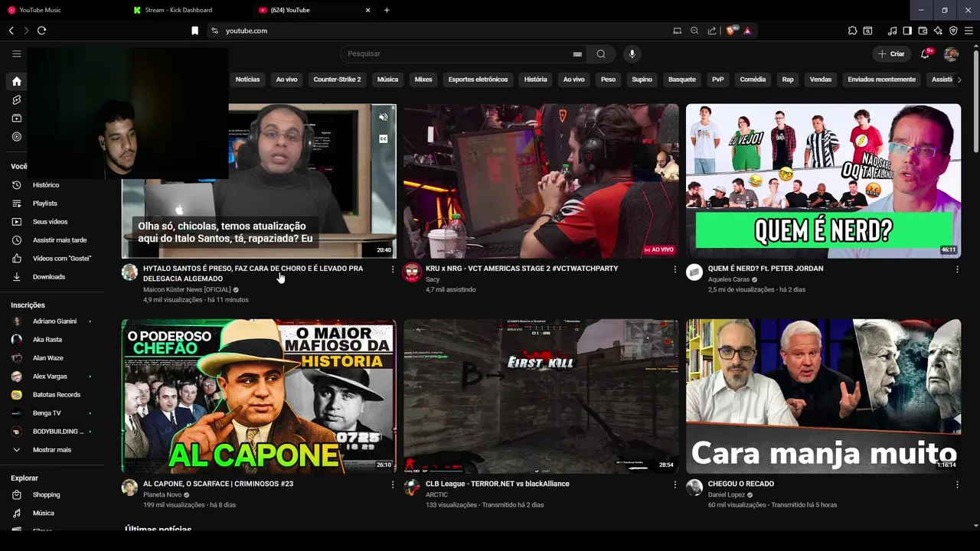This screenshot has width=980, height=551.
Task: Start voice search with the microphone
Action: click(632, 54)
